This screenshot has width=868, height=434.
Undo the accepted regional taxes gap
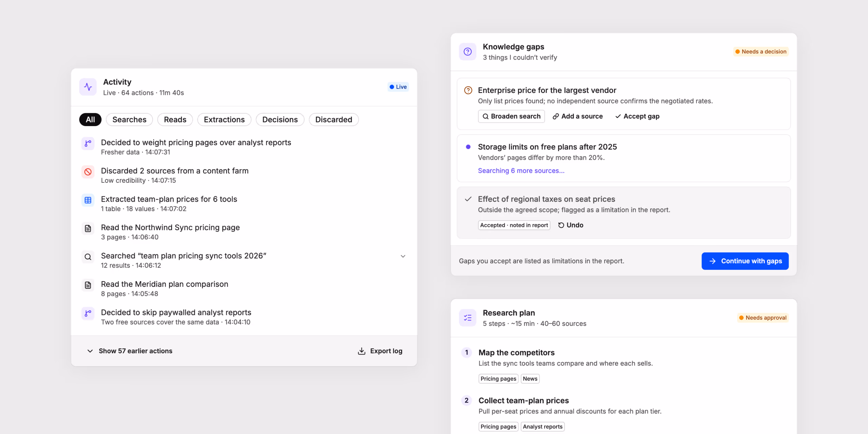point(571,225)
